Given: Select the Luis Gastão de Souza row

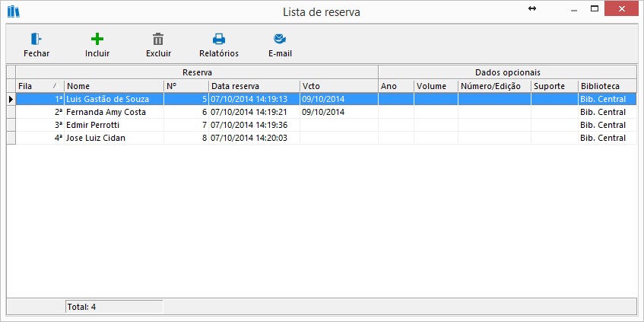Looking at the screenshot, I should [x=326, y=99].
